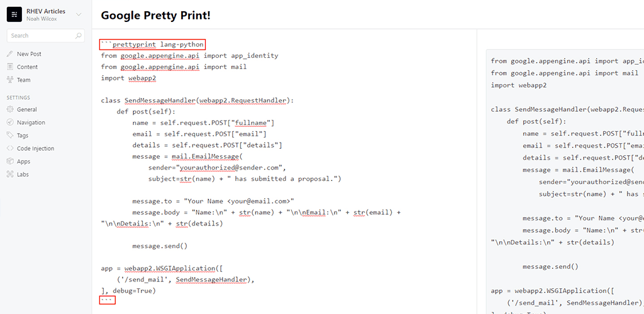Click the RHEV Articles blog logo icon
Screen dimensions: 644x314
click(14, 14)
